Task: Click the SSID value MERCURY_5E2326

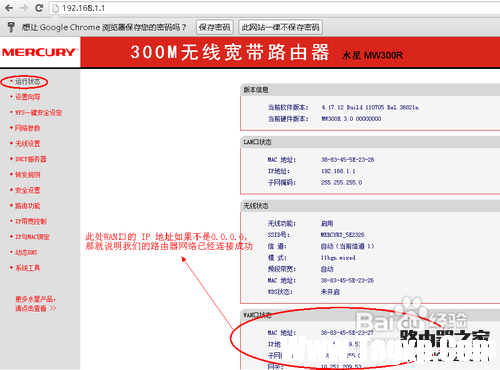Action: [x=342, y=235]
